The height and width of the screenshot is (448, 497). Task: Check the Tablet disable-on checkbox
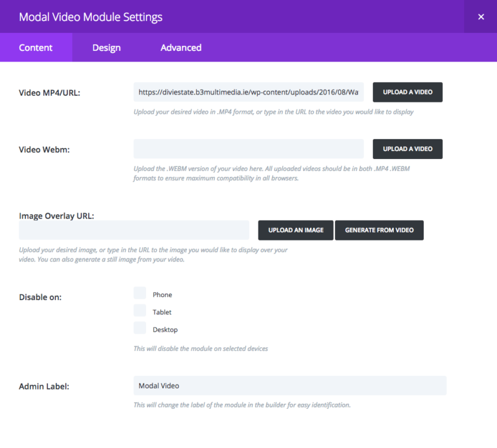[140, 311]
